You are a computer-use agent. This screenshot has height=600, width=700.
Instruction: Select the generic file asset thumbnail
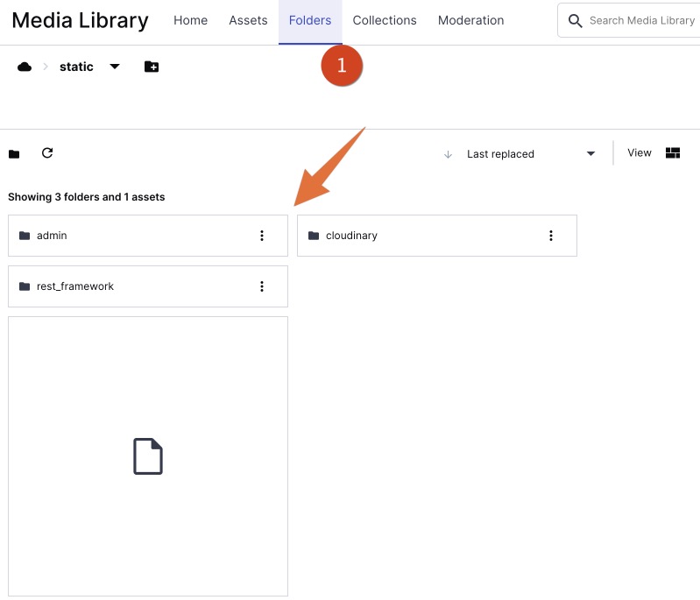[148, 456]
